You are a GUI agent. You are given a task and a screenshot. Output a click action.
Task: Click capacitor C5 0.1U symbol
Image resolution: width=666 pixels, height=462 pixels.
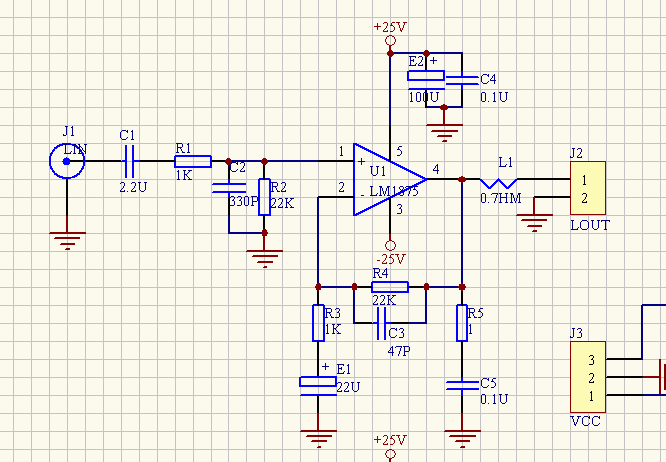[x=461, y=384]
